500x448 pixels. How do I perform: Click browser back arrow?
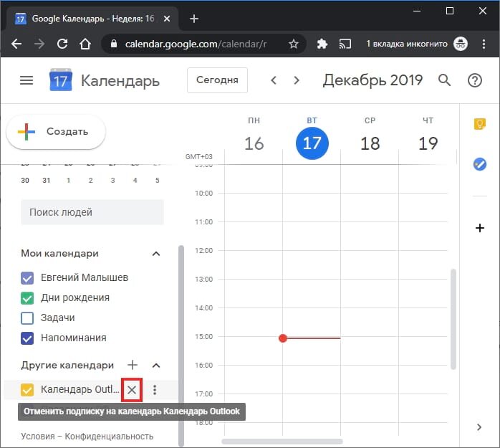tap(16, 44)
